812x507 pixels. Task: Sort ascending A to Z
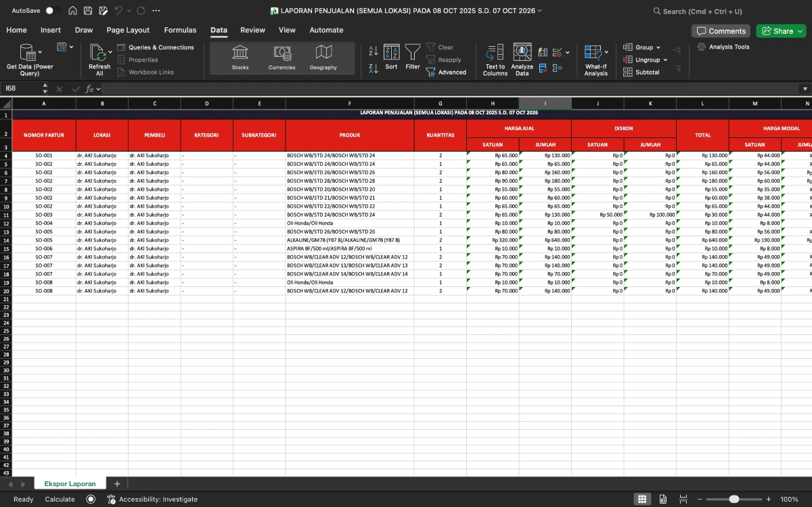[374, 51]
